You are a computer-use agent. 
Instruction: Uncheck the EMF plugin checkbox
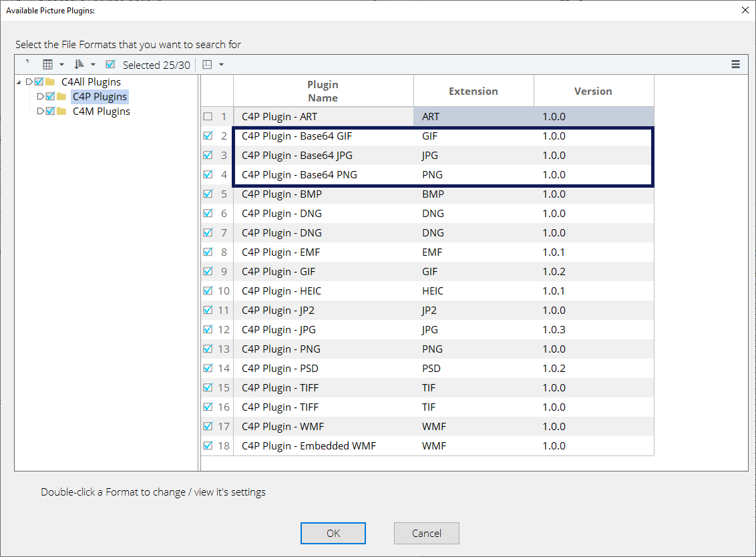point(208,252)
